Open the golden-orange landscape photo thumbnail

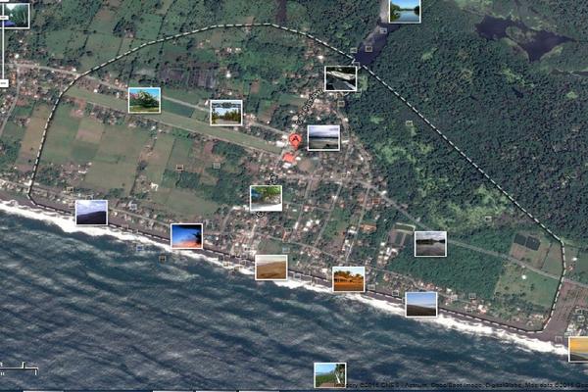tap(348, 279)
